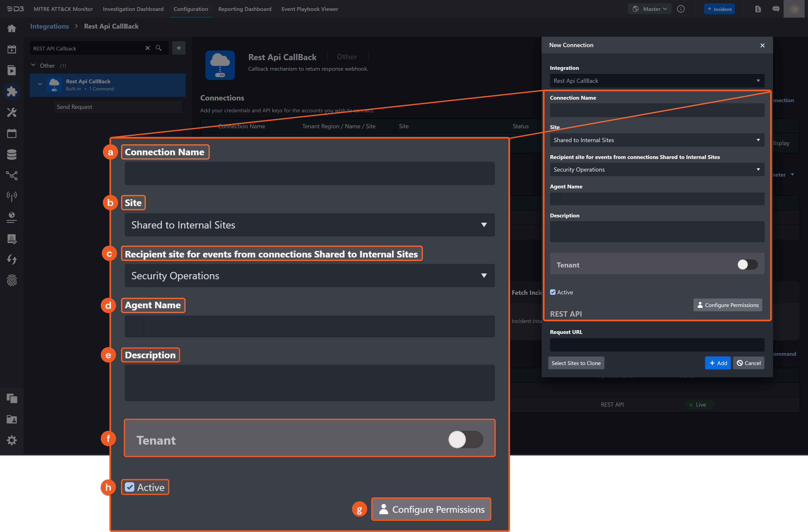The image size is (808, 532).
Task: Click the Add button in the dialog
Action: click(x=718, y=363)
